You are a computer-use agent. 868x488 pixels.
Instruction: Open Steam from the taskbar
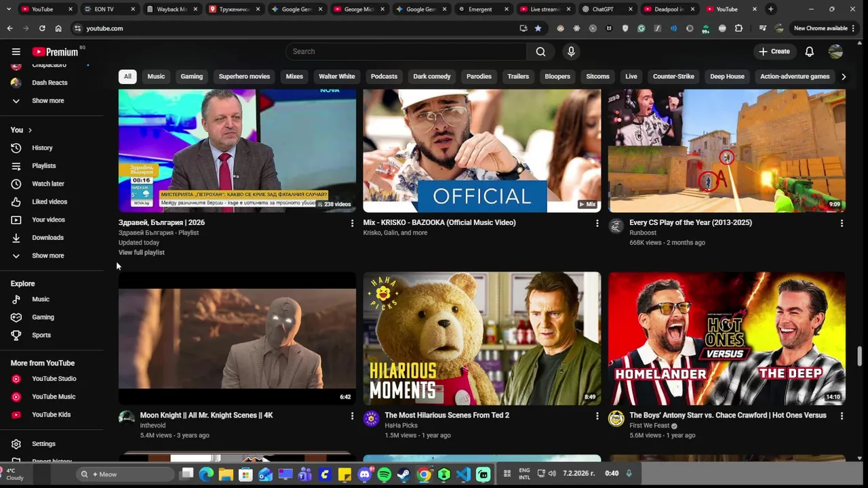pos(403,474)
